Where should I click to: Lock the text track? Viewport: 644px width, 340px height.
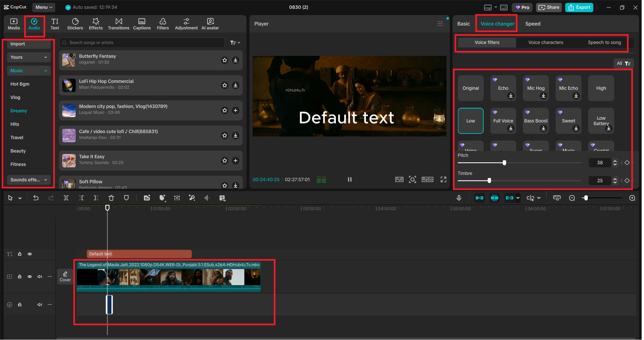[20, 254]
